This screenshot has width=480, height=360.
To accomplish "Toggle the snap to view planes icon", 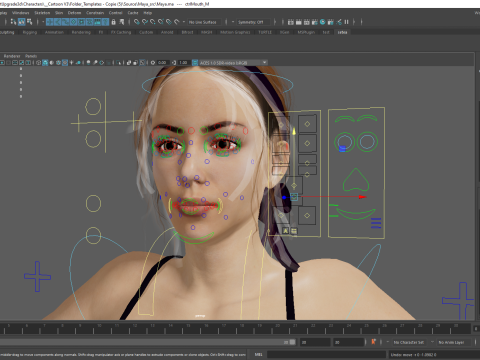I will click(x=169, y=22).
